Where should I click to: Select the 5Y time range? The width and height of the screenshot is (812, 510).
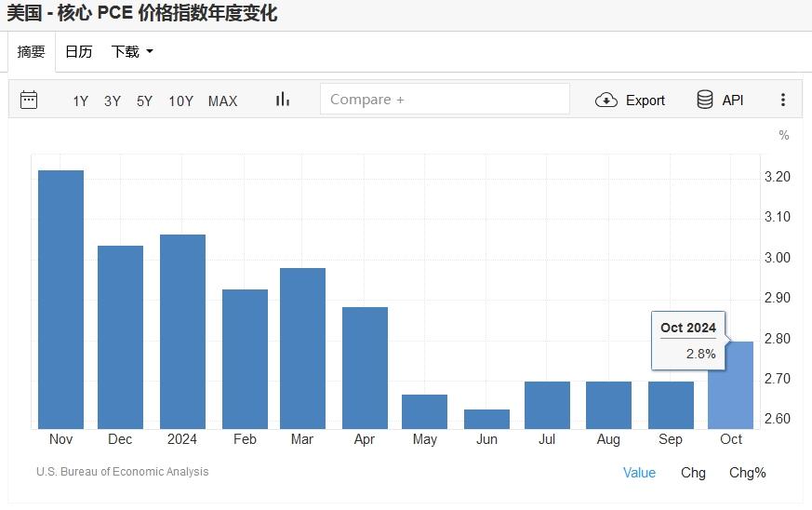tap(144, 101)
